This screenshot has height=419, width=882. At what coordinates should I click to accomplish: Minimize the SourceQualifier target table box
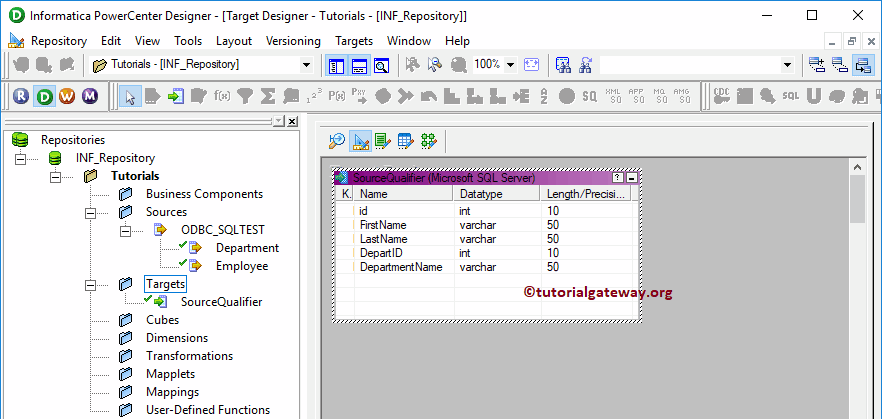pos(631,177)
